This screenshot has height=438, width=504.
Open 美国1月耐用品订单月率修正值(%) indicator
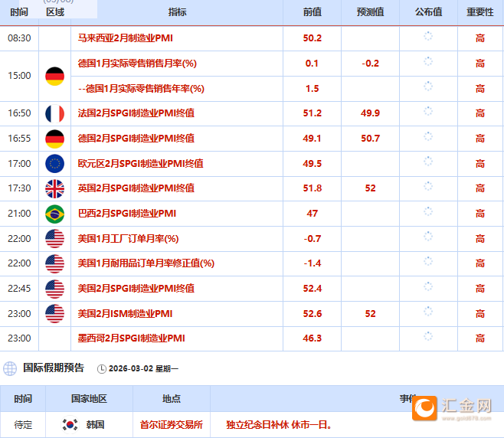(x=146, y=263)
